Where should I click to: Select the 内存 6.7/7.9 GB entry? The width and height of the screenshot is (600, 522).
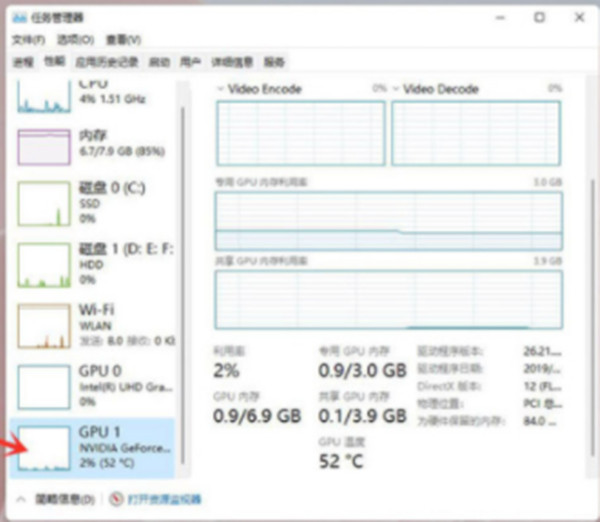coord(94,147)
